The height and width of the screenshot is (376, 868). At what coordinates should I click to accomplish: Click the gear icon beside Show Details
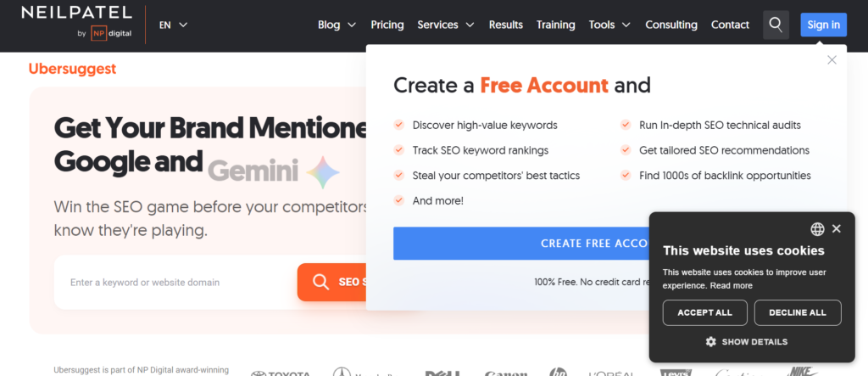click(x=711, y=342)
